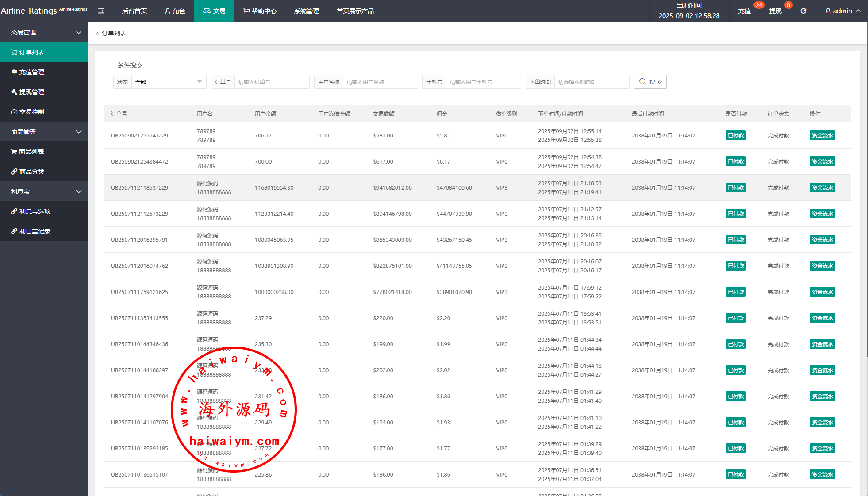Collapse the 交易管理 sidebar section
Screen dimensions: 868x496
[x=79, y=32]
